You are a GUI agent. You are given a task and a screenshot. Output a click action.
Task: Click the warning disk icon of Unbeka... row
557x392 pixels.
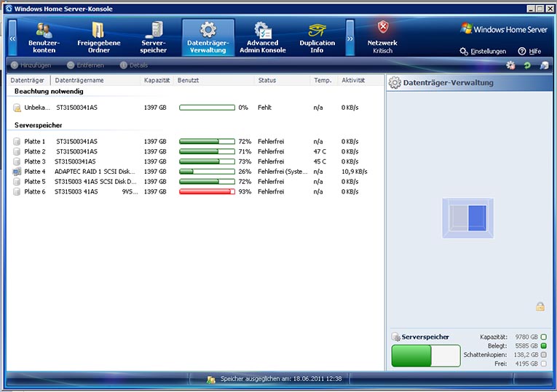pyautogui.click(x=17, y=108)
